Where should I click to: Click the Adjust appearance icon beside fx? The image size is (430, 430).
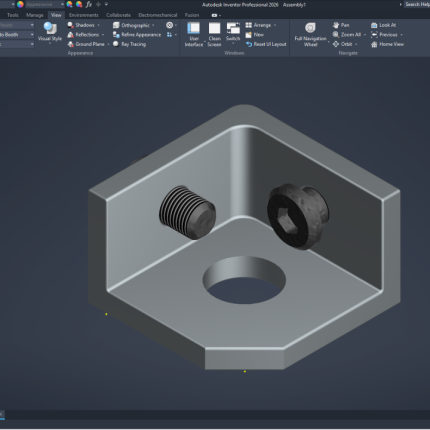tap(79, 4)
